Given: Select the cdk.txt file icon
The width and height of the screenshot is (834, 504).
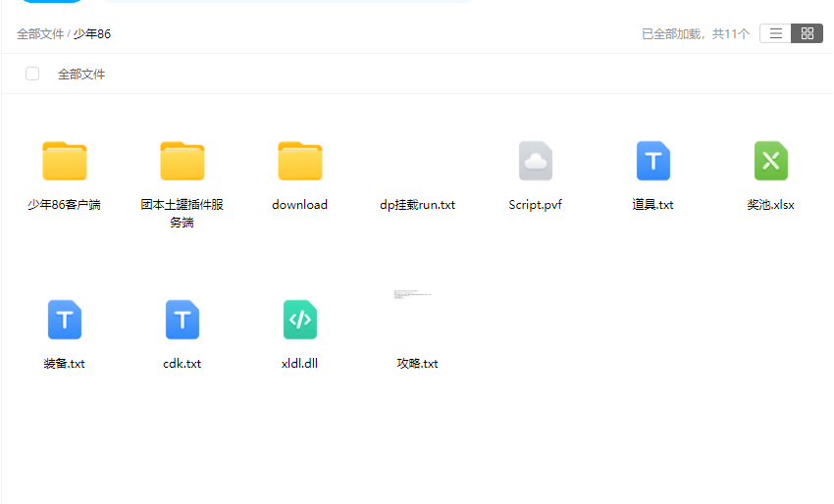Looking at the screenshot, I should click(x=182, y=320).
